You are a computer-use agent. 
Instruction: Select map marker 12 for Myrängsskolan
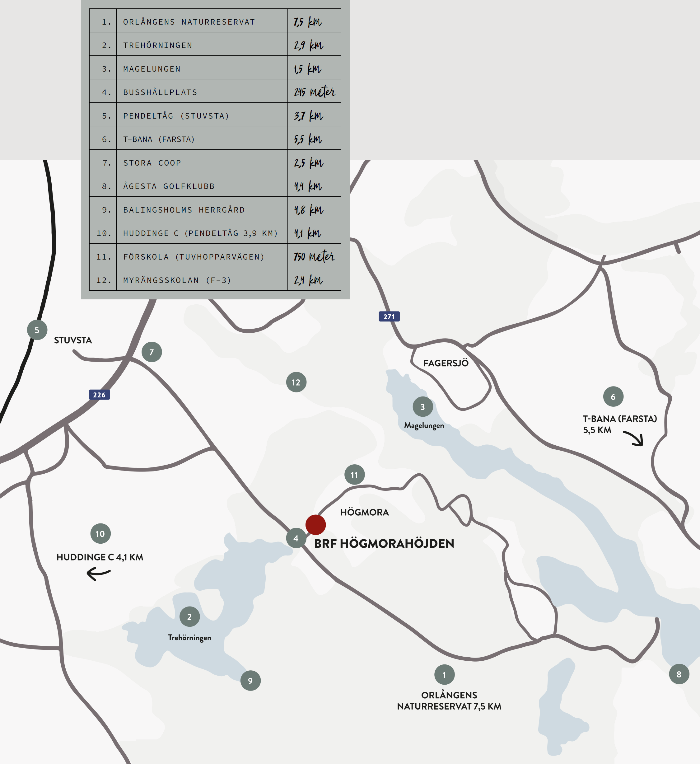[x=296, y=382]
